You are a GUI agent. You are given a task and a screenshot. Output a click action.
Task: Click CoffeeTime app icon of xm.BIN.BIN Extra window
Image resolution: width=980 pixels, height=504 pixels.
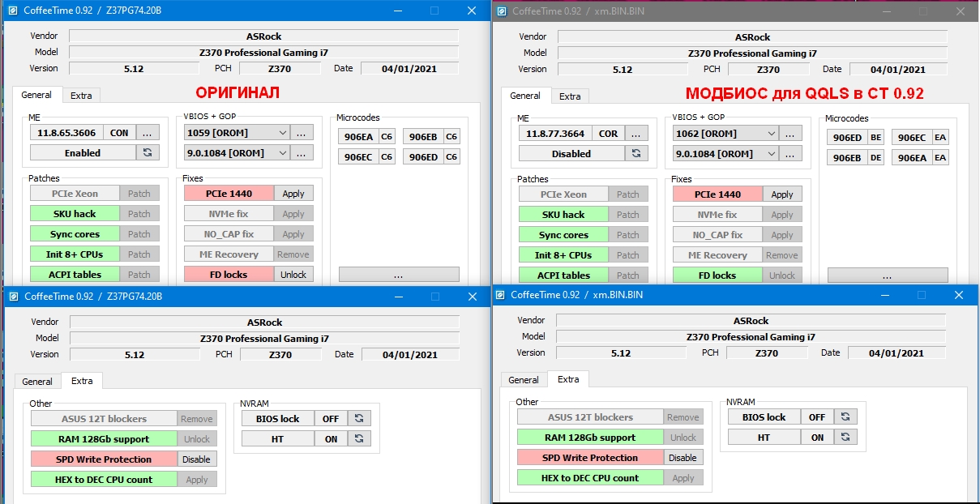500,295
